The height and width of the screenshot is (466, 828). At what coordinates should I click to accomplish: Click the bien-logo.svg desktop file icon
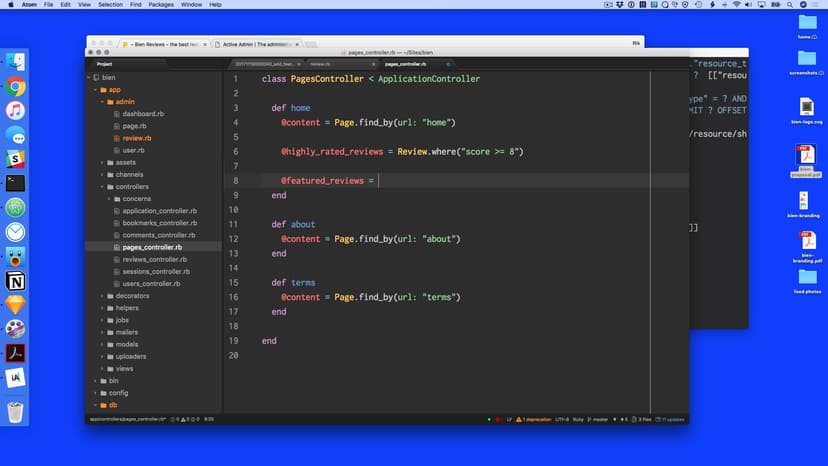pos(807,109)
